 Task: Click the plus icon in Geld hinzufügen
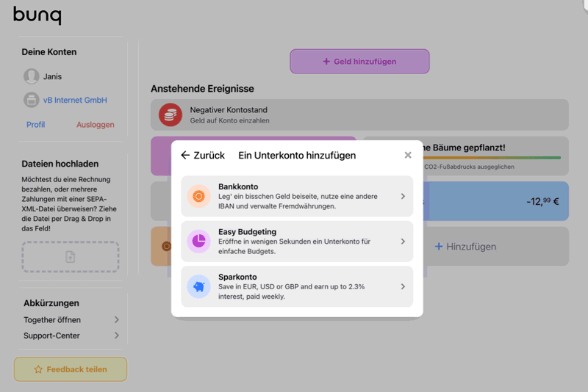(x=326, y=62)
